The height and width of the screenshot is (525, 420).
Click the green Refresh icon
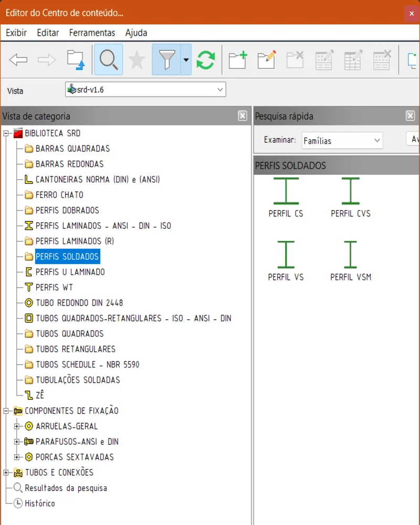point(205,60)
